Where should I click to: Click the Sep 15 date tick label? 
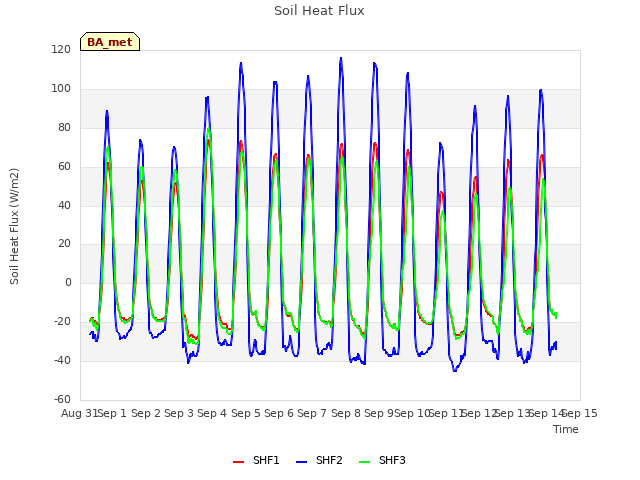point(580,413)
